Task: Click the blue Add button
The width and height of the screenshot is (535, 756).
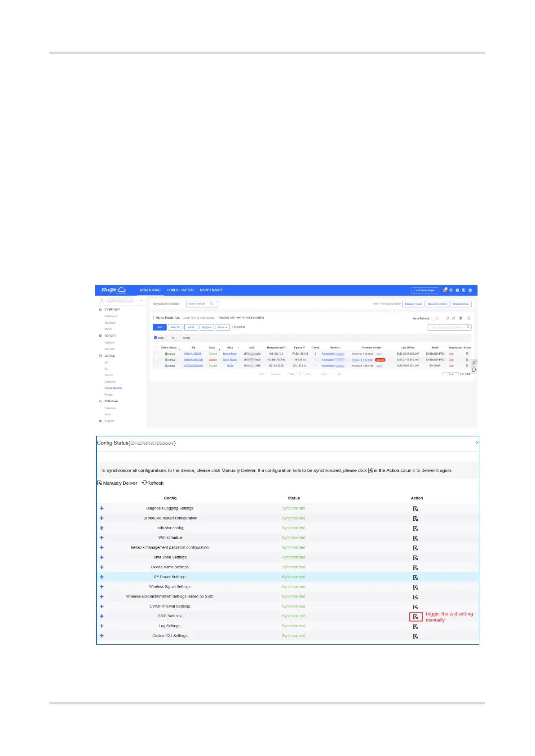Action: pos(159,327)
